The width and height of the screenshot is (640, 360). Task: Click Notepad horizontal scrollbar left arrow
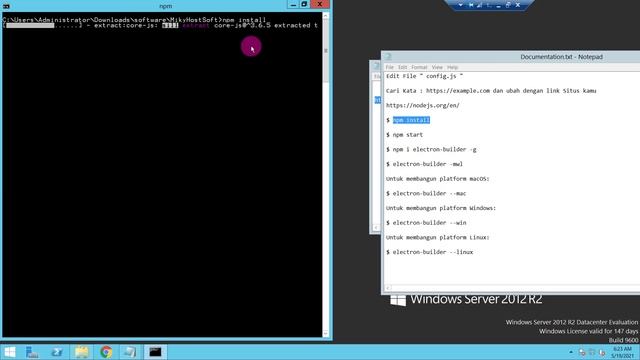coord(388,288)
